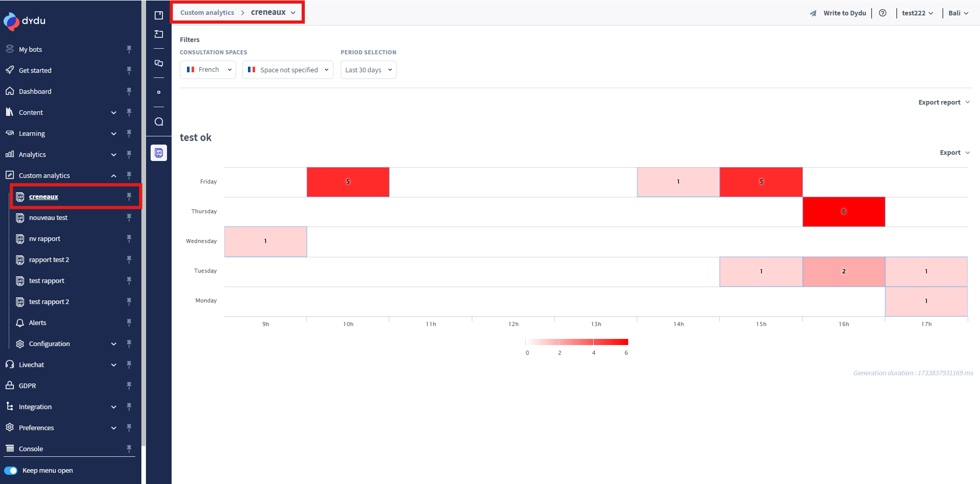The height and width of the screenshot is (484, 980).
Task: Click the pin icon beside GDPR
Action: [x=129, y=386]
